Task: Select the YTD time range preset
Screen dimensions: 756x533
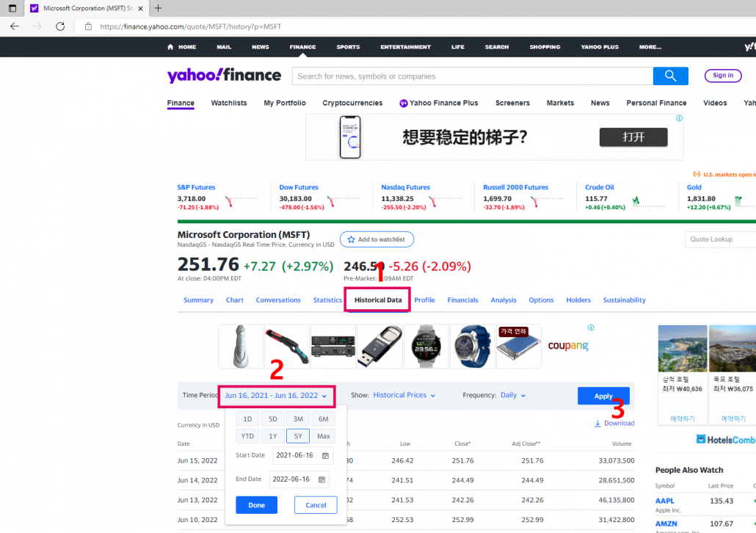Action: [247, 435]
